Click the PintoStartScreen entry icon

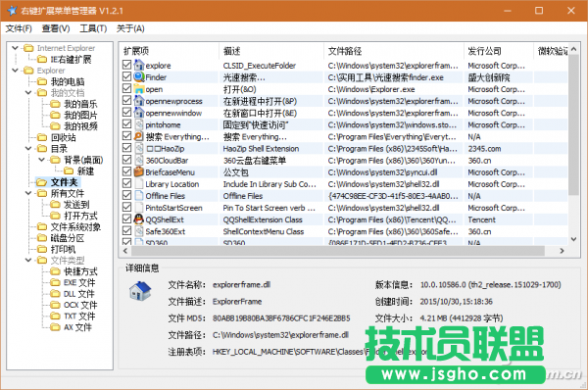(x=139, y=208)
